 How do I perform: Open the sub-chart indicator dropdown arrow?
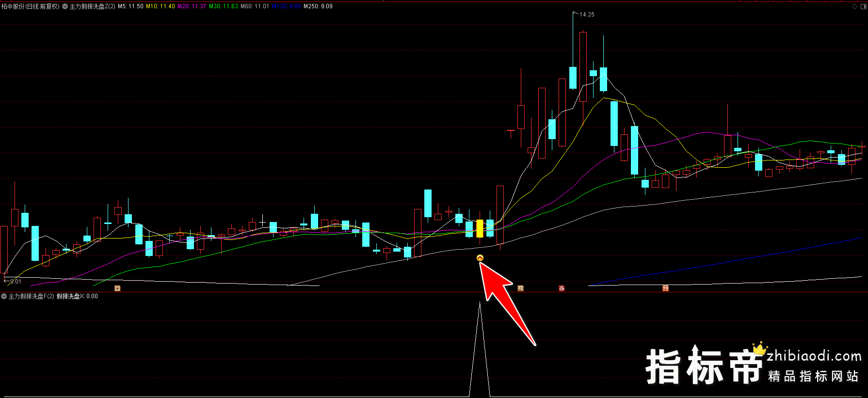pos(4,296)
